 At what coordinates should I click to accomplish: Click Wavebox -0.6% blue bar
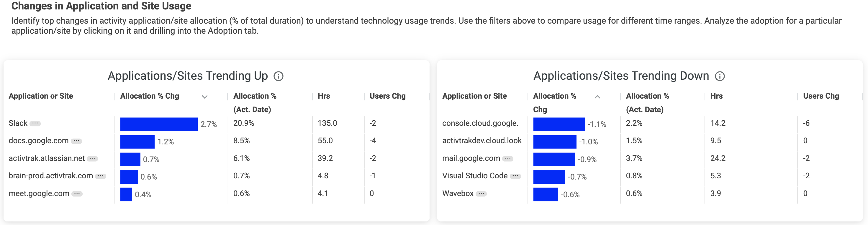click(x=546, y=194)
